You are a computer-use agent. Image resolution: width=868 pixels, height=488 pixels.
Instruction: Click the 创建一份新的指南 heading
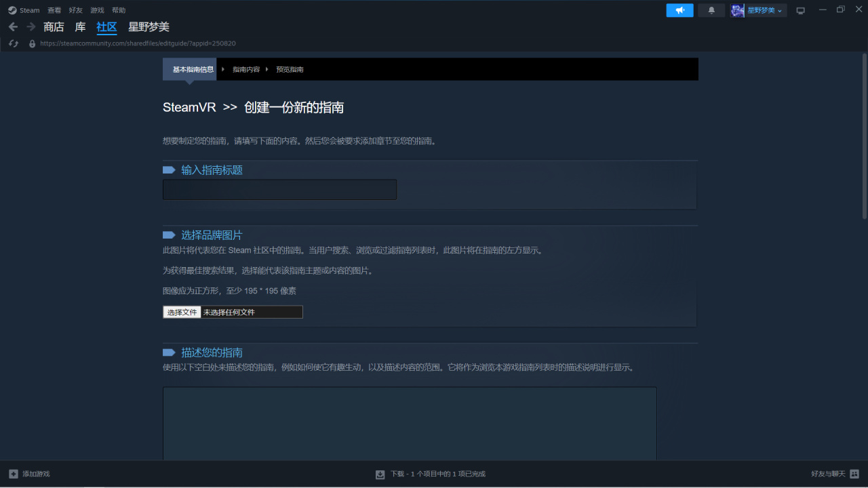pos(294,107)
